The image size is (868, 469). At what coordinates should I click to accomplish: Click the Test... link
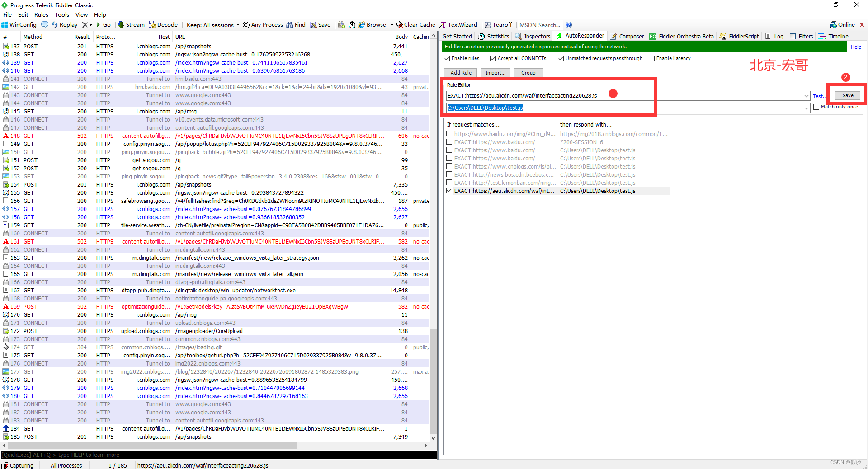click(x=819, y=96)
